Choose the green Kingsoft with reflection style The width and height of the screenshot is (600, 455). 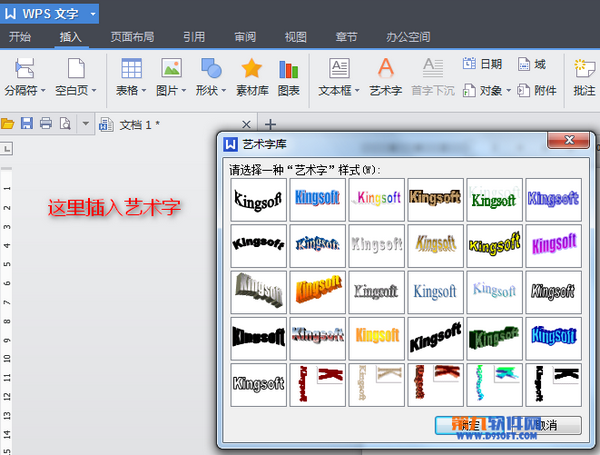(494, 200)
